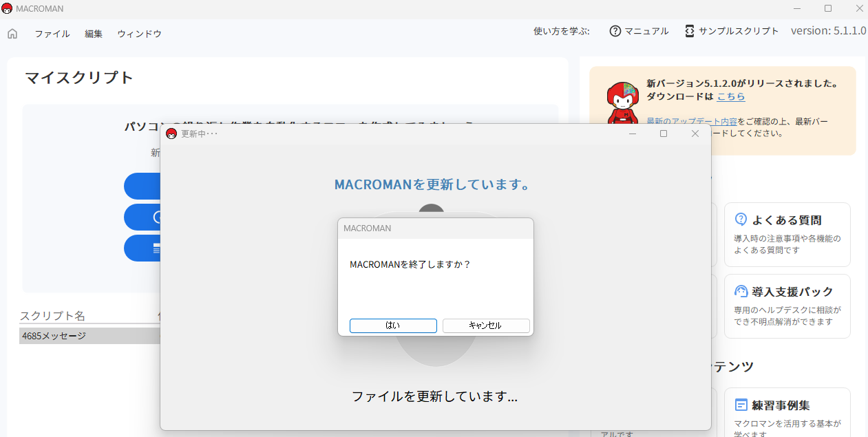The width and height of the screenshot is (868, 437).
Task: Maximize the 更新中 update window
Action: click(664, 134)
